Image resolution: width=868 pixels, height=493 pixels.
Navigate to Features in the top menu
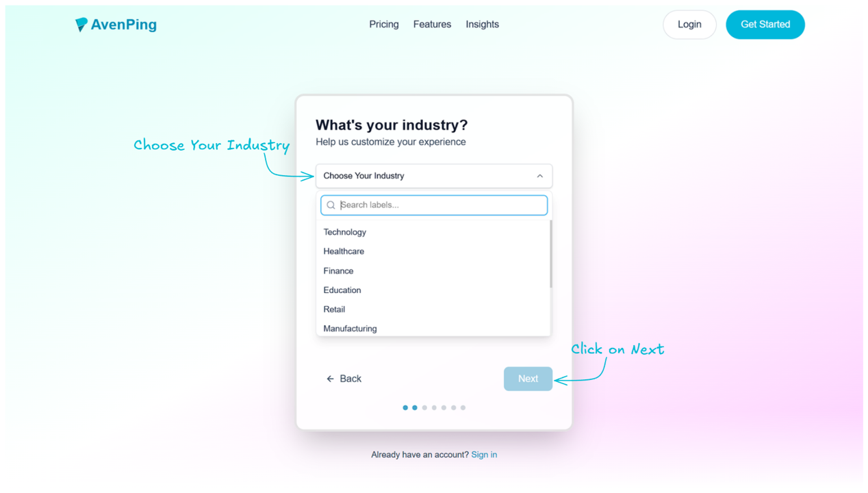coord(432,24)
